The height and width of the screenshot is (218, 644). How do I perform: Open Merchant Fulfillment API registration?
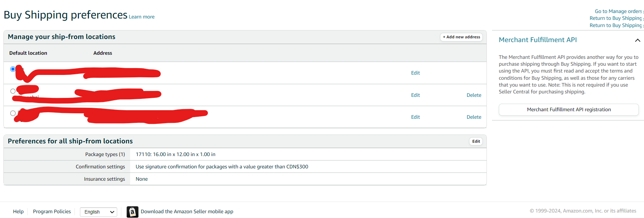click(569, 110)
